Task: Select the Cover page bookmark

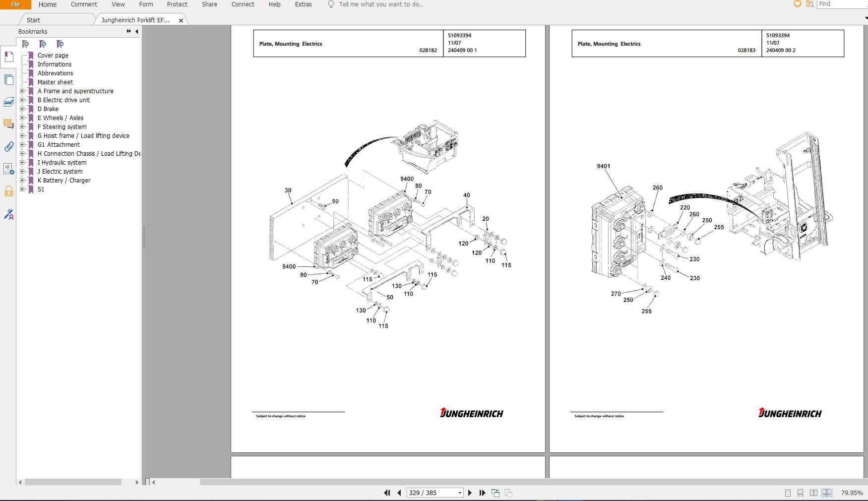Action: [x=53, y=56]
